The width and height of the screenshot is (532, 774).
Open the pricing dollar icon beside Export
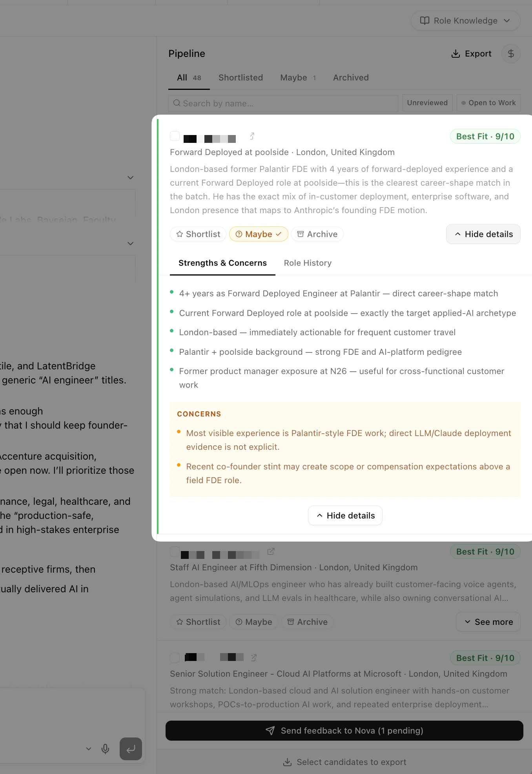pyautogui.click(x=511, y=53)
